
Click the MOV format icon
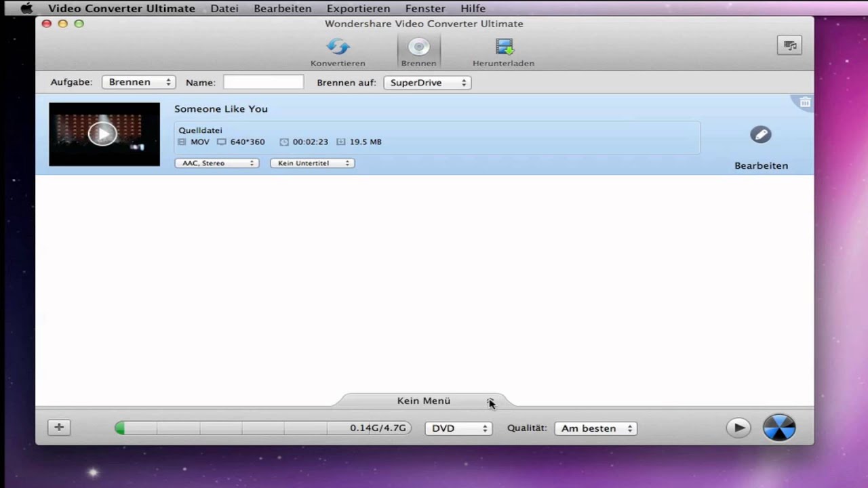click(x=182, y=142)
